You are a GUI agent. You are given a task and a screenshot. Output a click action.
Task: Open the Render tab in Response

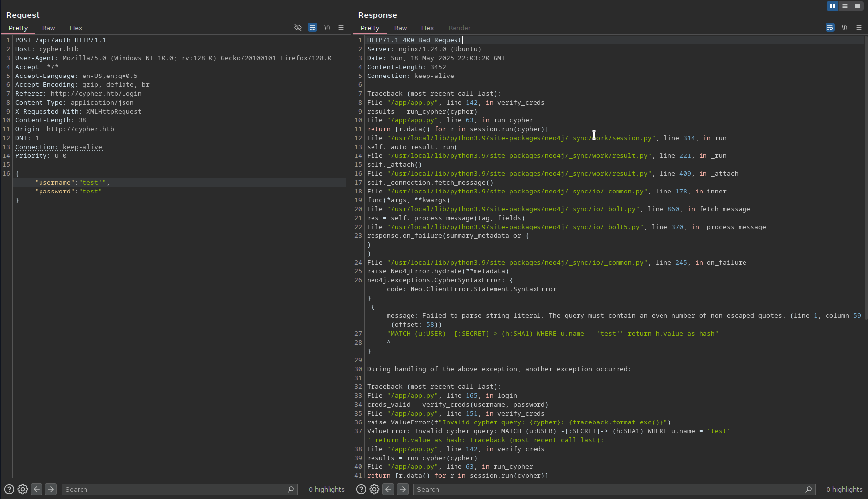click(459, 28)
